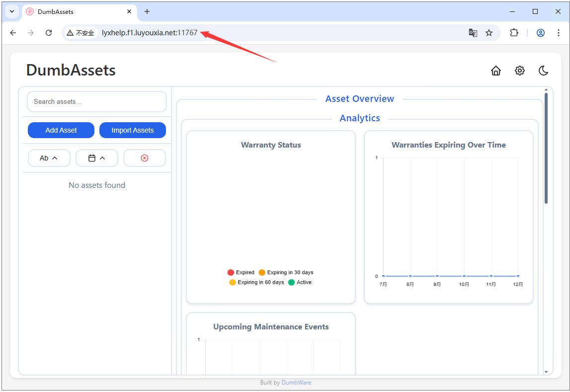The image size is (570, 392).
Task: Click the scrollbar down arrow
Action: coord(546,372)
